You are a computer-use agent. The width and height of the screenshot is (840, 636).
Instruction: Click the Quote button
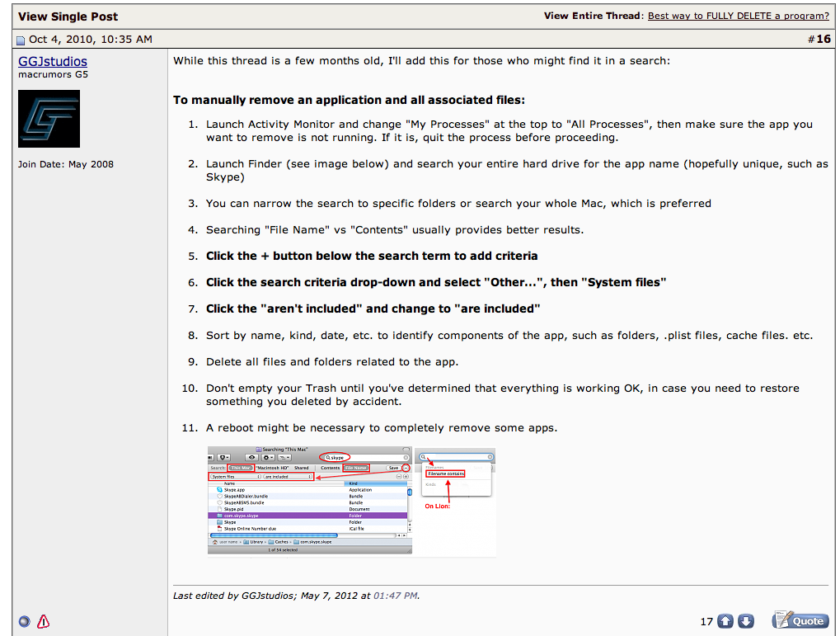coord(800,620)
